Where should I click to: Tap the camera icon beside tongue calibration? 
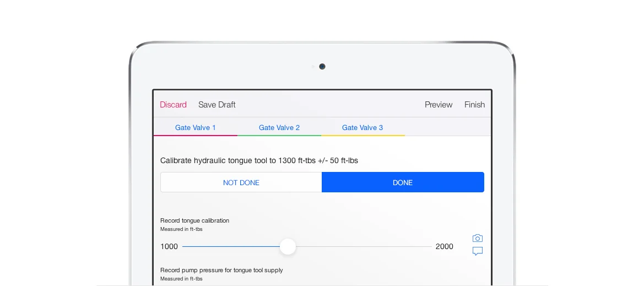477,238
